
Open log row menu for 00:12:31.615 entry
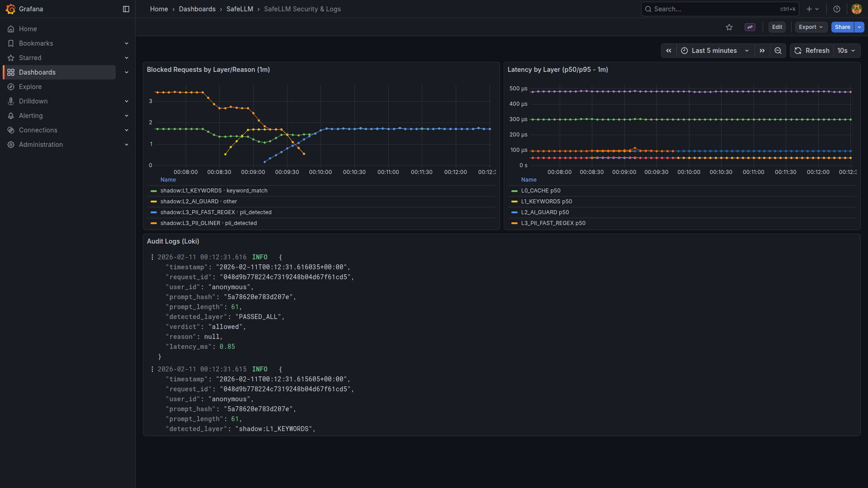tap(152, 369)
